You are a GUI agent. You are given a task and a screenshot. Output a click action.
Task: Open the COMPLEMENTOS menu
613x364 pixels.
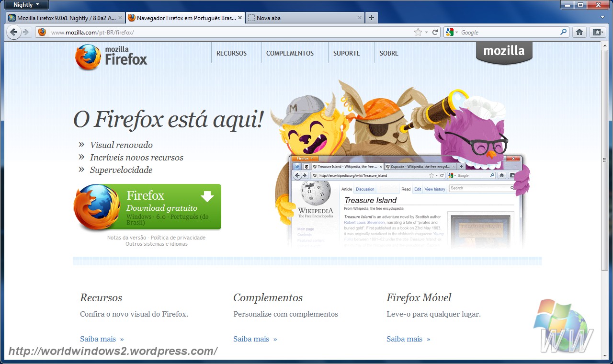[290, 53]
